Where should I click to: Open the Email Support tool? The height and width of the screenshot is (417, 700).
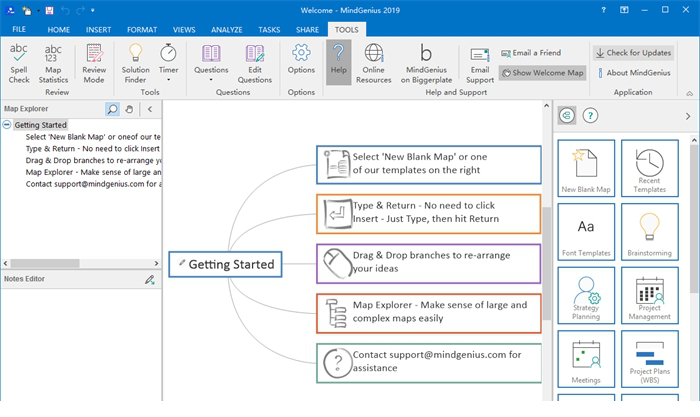point(480,65)
